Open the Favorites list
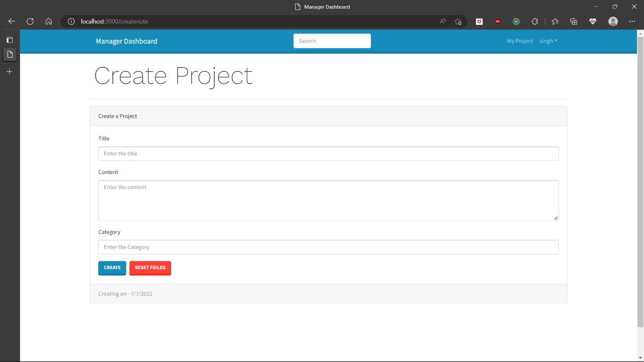The height and width of the screenshot is (362, 644). 555,21
